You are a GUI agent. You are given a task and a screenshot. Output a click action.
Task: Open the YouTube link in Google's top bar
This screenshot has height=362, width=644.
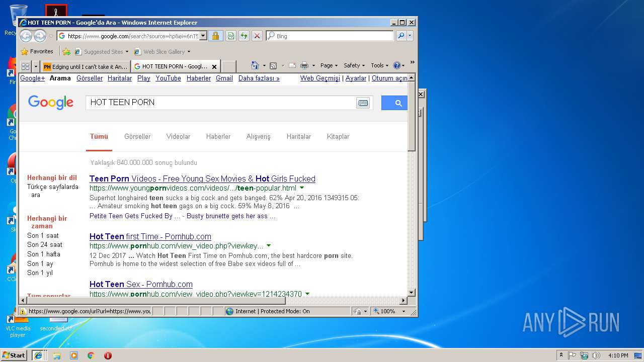coord(168,78)
